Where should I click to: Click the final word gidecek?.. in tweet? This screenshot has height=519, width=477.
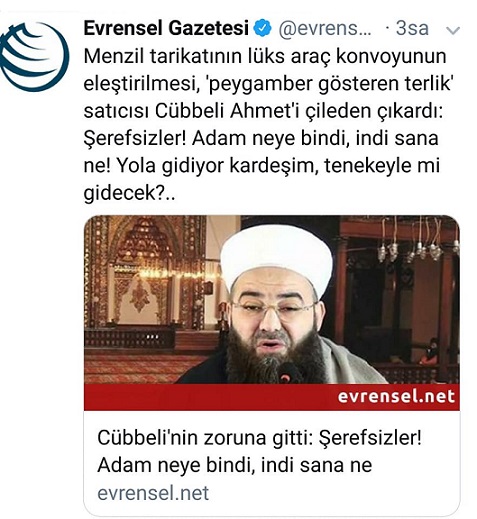(129, 193)
